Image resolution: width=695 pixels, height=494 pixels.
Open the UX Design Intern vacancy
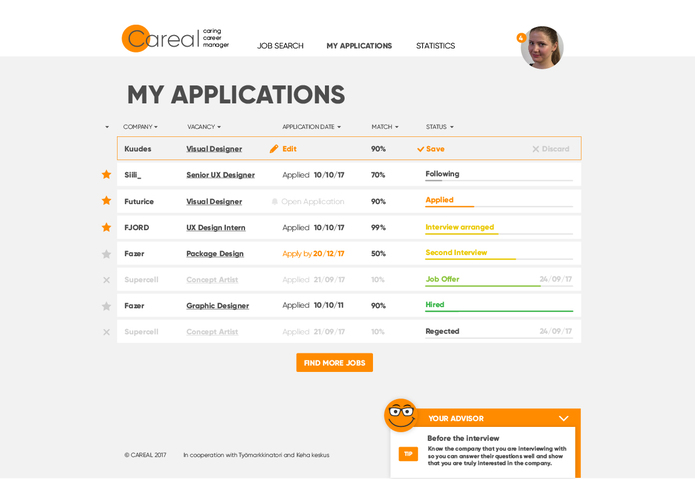[x=216, y=228]
